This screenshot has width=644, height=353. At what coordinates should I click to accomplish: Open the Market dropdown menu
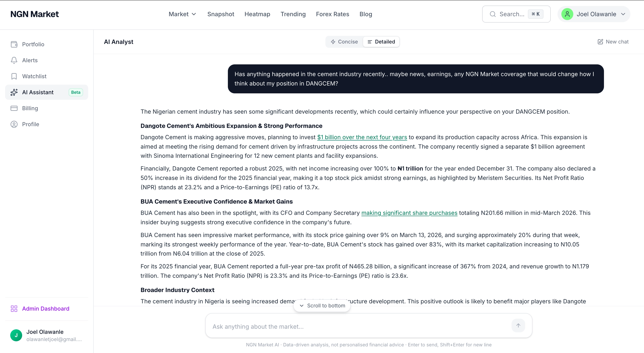[x=182, y=14]
